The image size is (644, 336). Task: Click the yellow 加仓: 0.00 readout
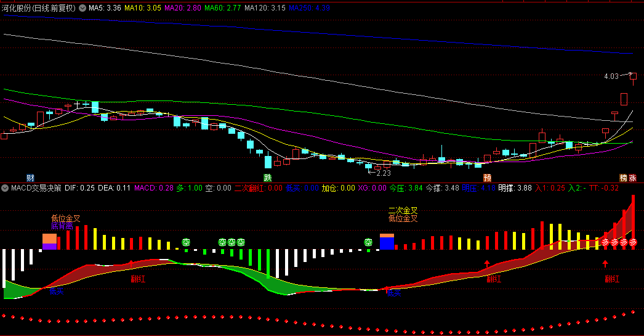click(x=339, y=188)
